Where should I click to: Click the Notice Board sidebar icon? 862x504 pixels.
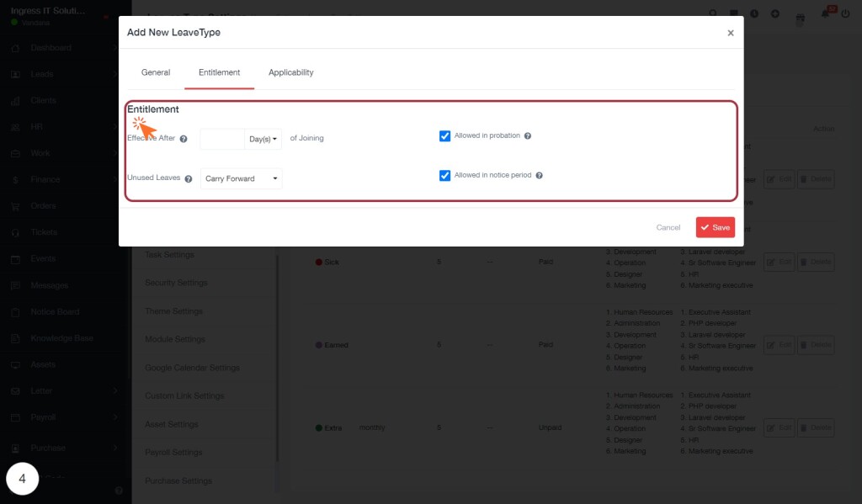(15, 311)
